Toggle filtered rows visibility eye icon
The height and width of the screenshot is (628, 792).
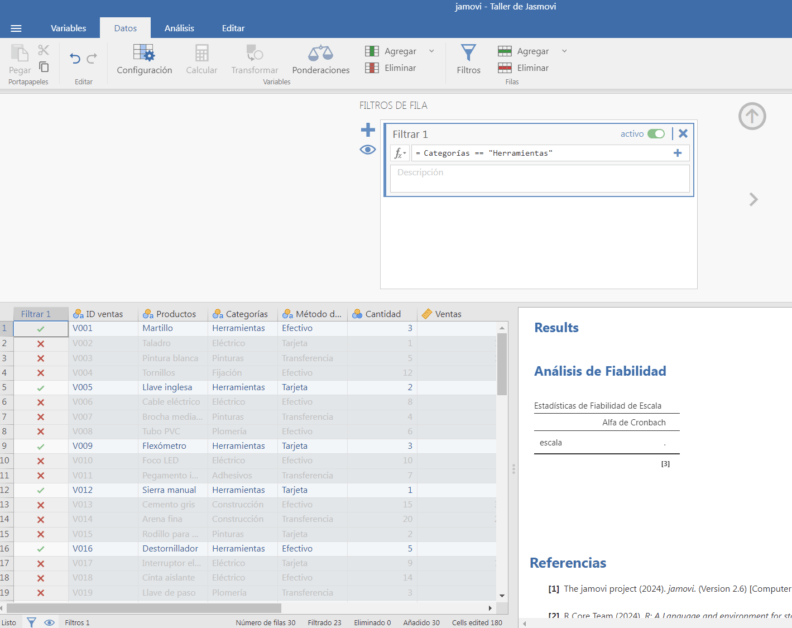(368, 150)
